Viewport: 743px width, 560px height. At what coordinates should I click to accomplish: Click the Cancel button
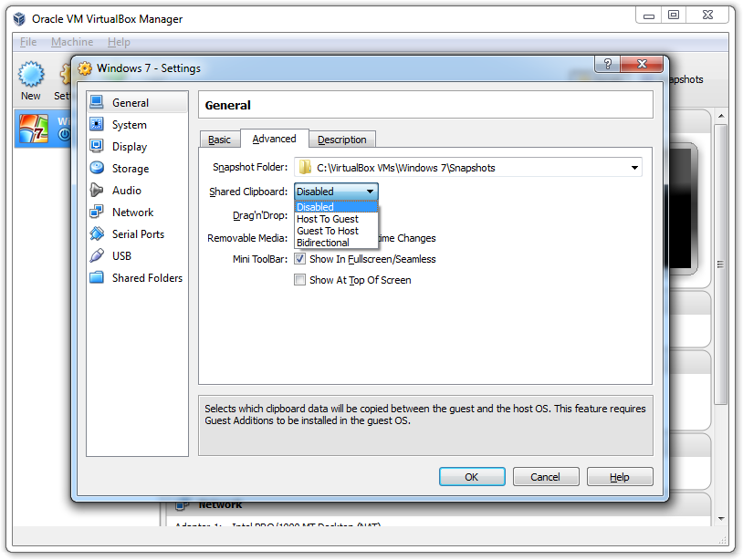coord(546,477)
